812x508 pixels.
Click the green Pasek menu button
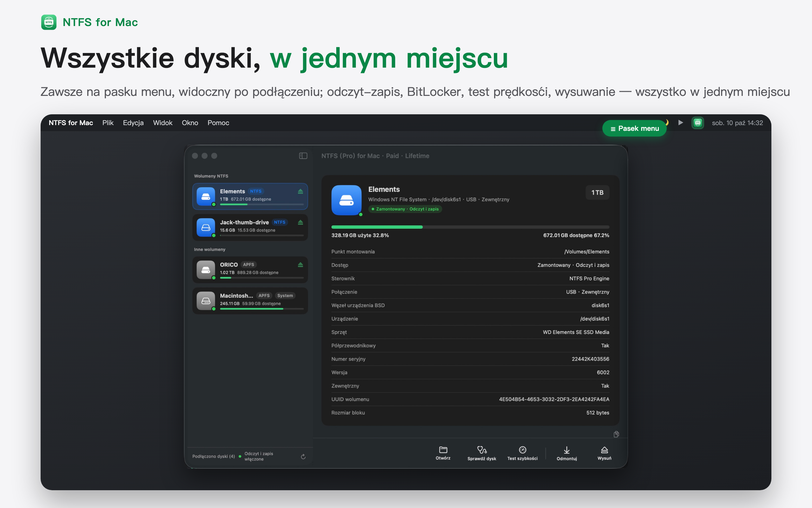pyautogui.click(x=634, y=128)
